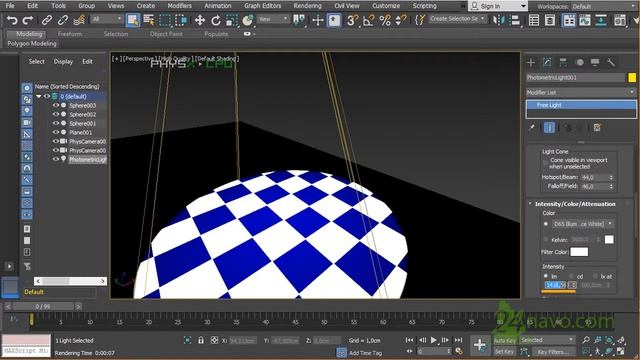Activate Select and Scale tool
The width and height of the screenshot is (640, 360).
[x=231, y=20]
